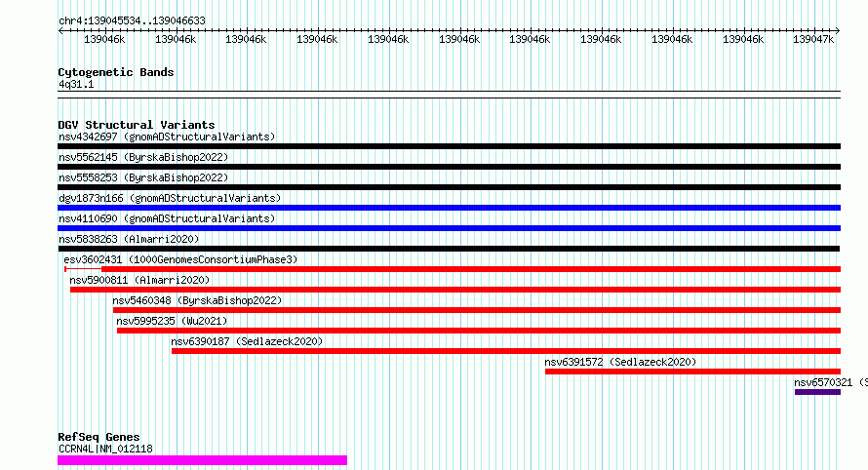
Task: Click the magenta CCRN4L gene bar
Action: click(x=202, y=460)
